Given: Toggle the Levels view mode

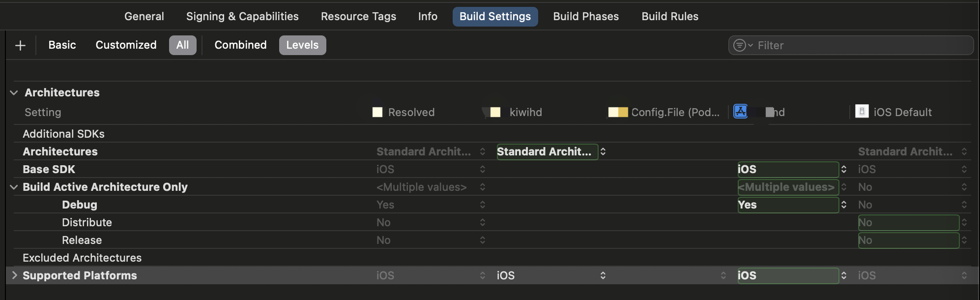Looking at the screenshot, I should (302, 45).
